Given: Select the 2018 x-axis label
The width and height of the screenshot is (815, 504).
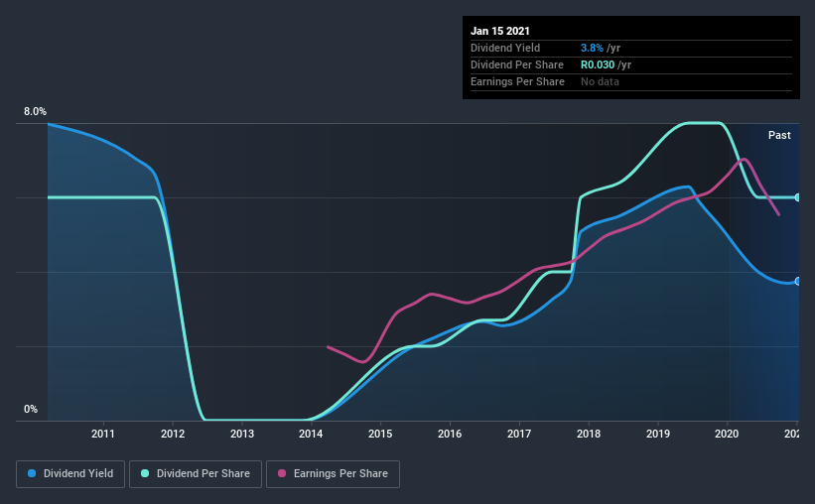Looking at the screenshot, I should click(x=589, y=434).
